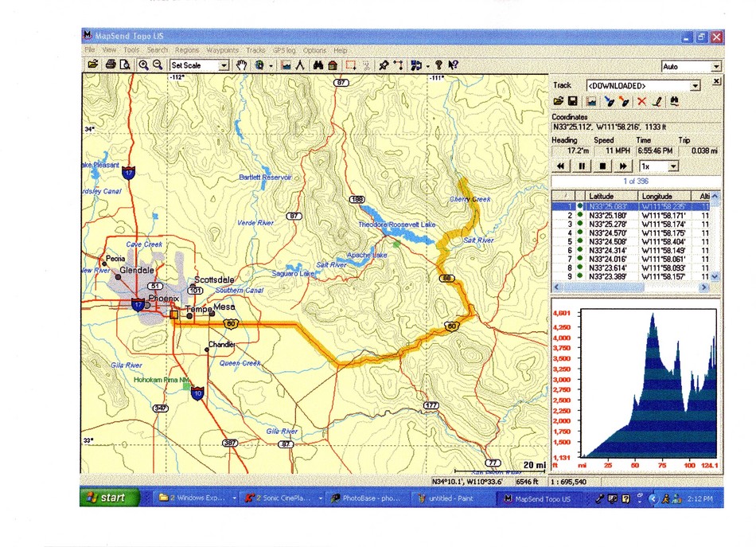Close the Track panel

point(716,81)
